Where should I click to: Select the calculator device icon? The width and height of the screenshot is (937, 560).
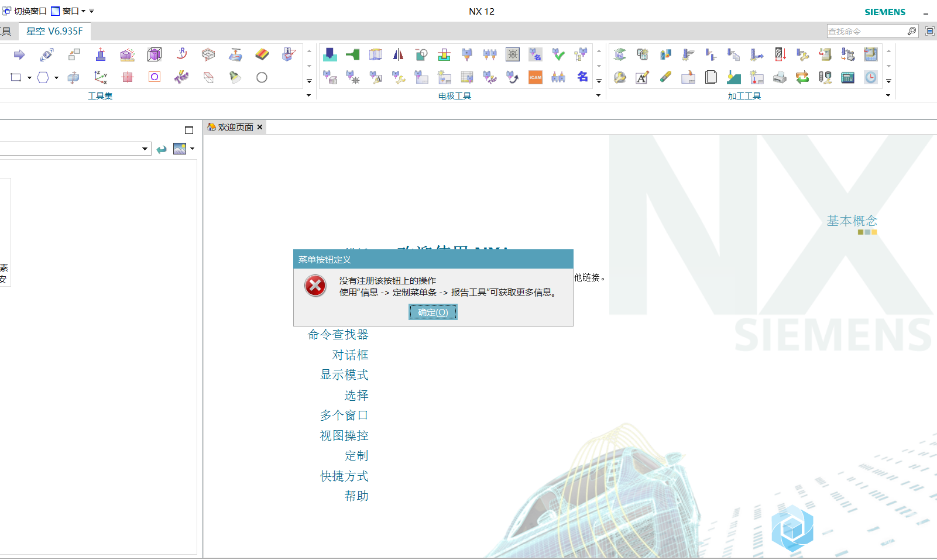coord(848,77)
